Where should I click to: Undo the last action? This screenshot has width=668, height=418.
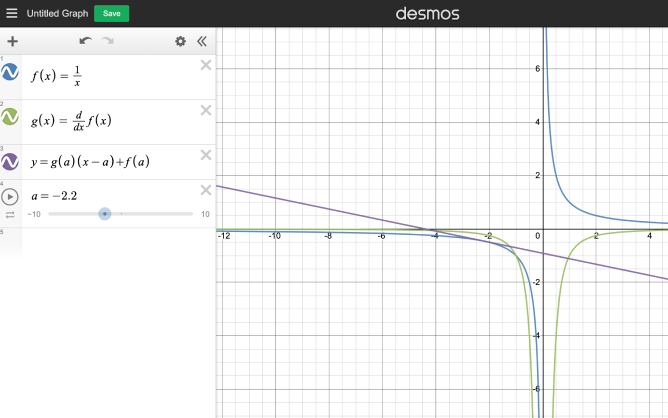[85, 41]
